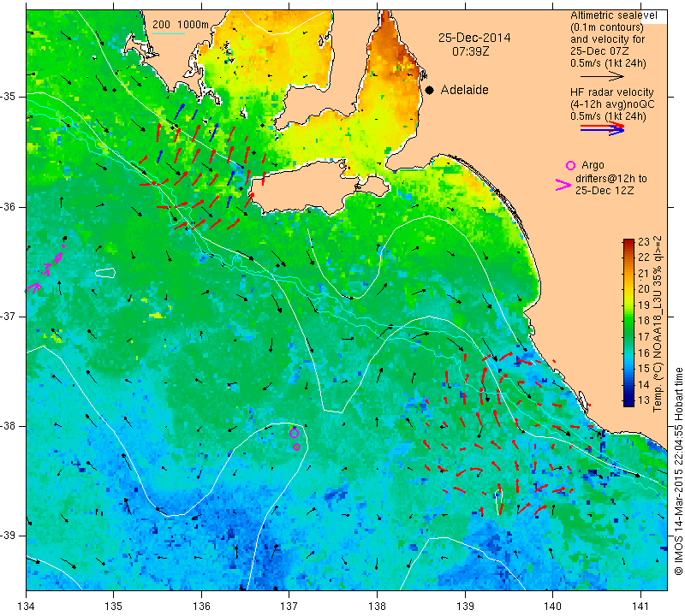Click the '-39' latitude axis label
Screen dimensions: 685x616
[x=9, y=536]
